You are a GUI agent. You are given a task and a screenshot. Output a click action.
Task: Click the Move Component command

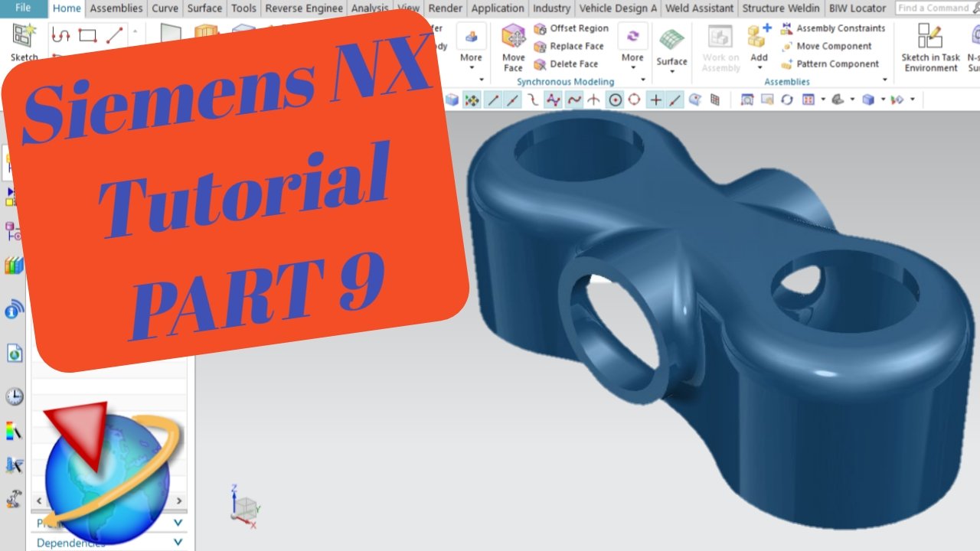click(x=826, y=46)
